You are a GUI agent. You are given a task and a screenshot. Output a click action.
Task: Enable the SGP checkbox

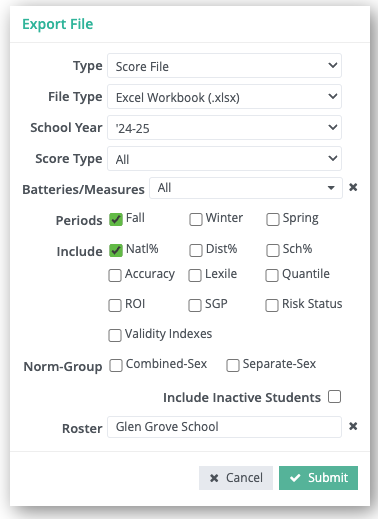tap(195, 306)
